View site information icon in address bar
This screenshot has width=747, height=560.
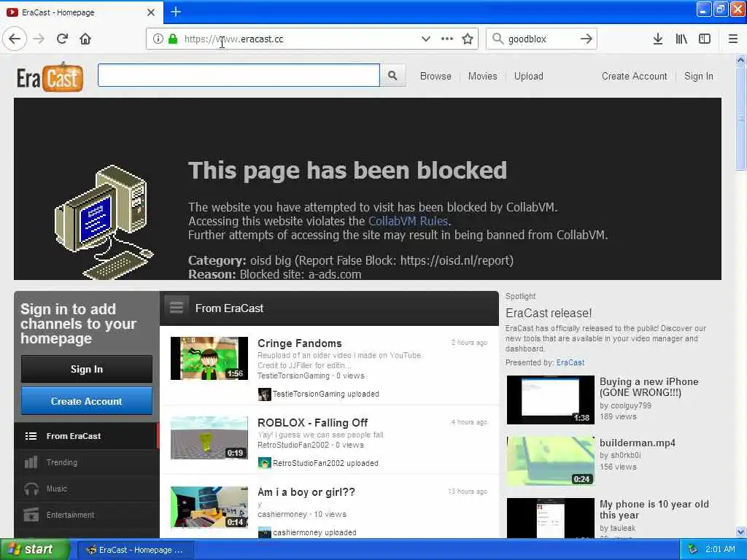(158, 39)
